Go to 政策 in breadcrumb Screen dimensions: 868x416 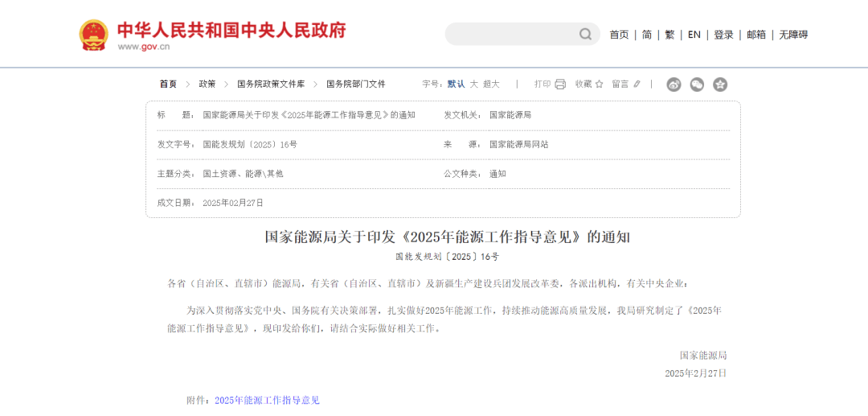point(207,84)
